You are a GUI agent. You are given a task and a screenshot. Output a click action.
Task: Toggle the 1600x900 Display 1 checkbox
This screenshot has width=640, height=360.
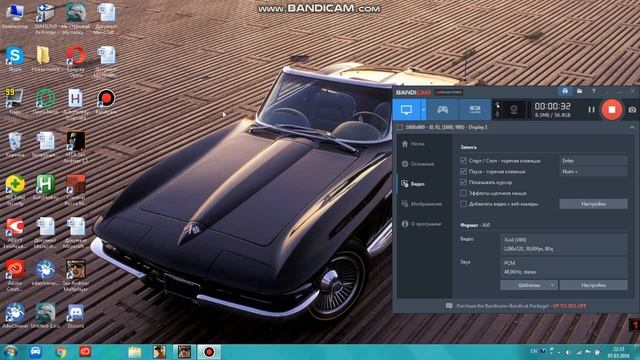click(x=400, y=127)
